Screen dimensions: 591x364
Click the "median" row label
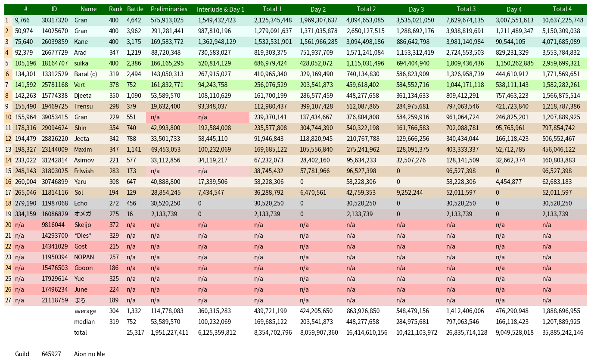click(x=84, y=322)
